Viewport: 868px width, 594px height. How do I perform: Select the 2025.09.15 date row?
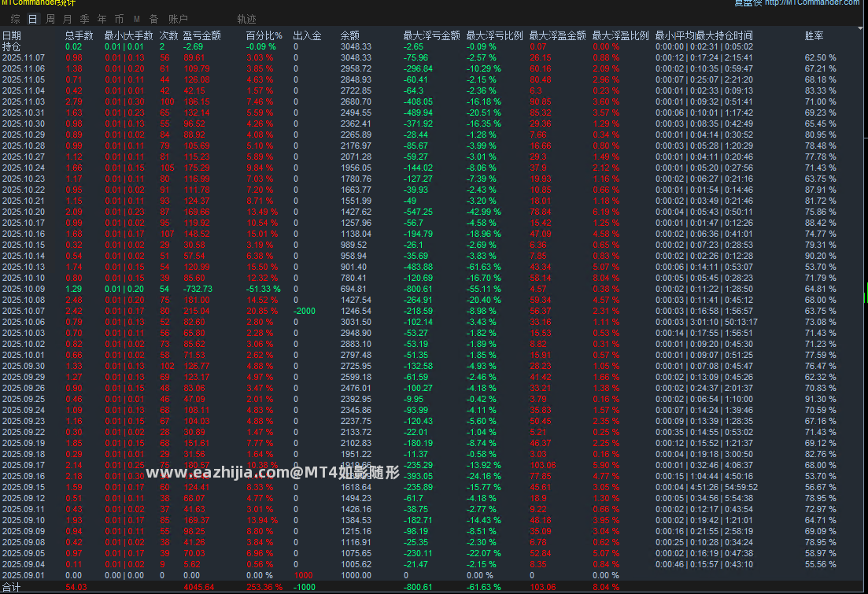(x=24, y=487)
